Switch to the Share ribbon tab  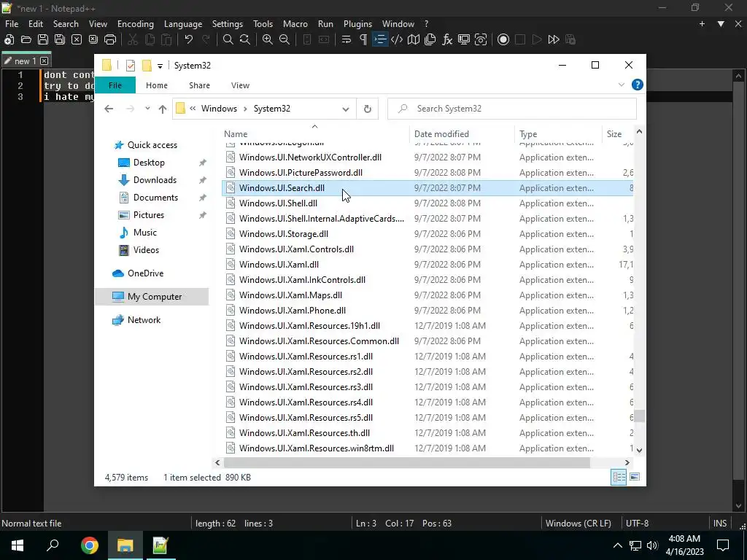click(199, 85)
